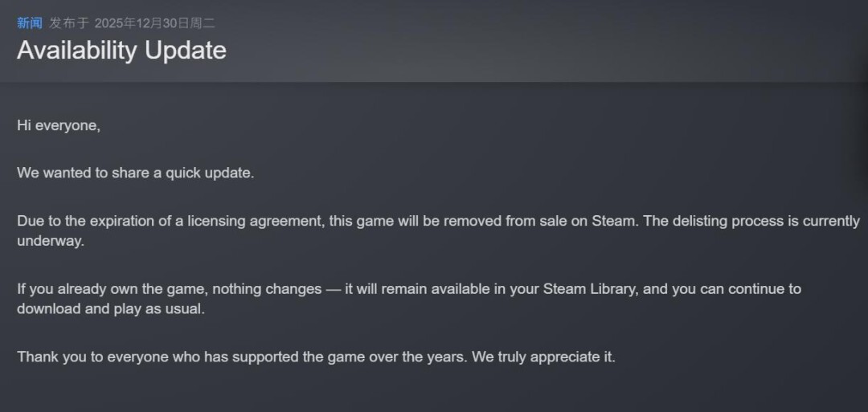
Task: Click the sentence "We truly appreciate it."
Action: coord(543,357)
